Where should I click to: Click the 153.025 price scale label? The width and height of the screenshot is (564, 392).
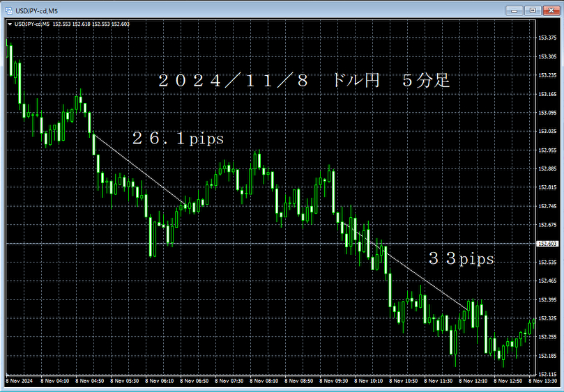547,131
